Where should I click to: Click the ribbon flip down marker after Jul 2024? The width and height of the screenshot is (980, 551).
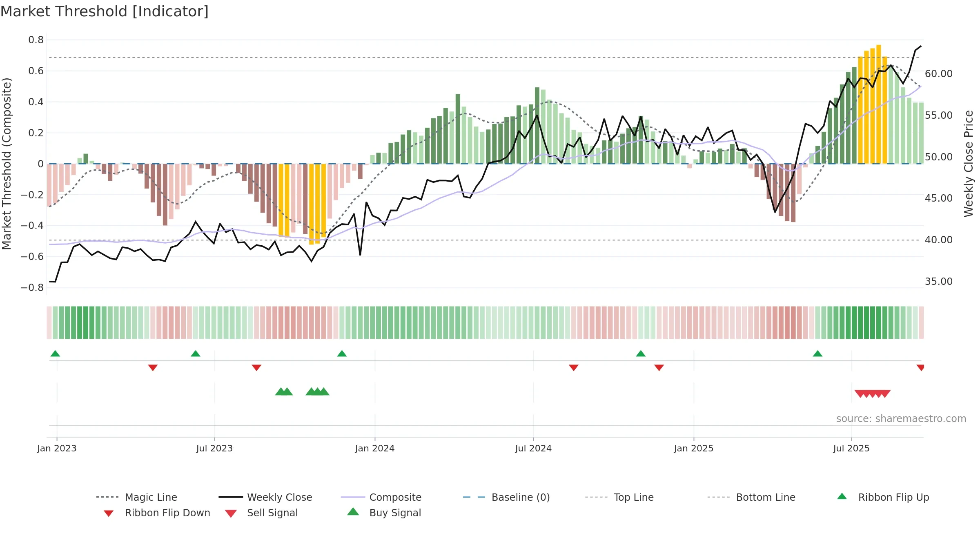[574, 368]
